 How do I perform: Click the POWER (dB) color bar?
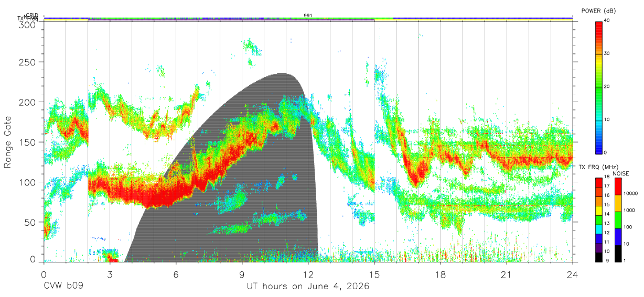coord(598,87)
